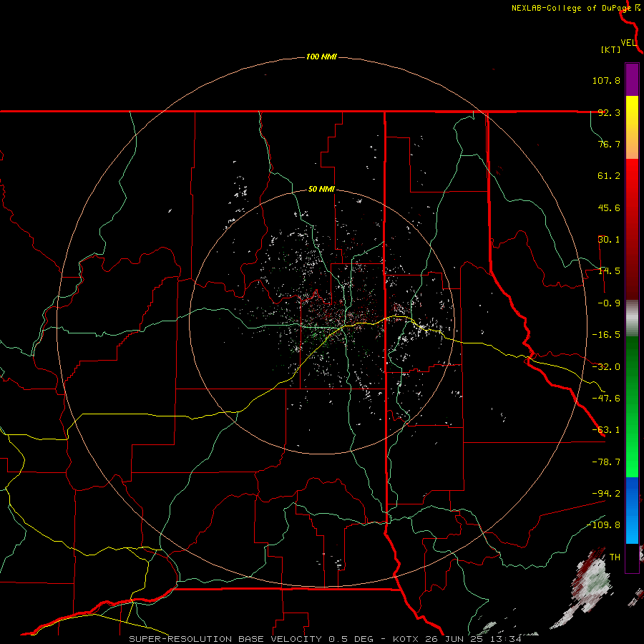This screenshot has height=644, width=644.
Task: Click the [KT] units label
Action: tap(610, 49)
